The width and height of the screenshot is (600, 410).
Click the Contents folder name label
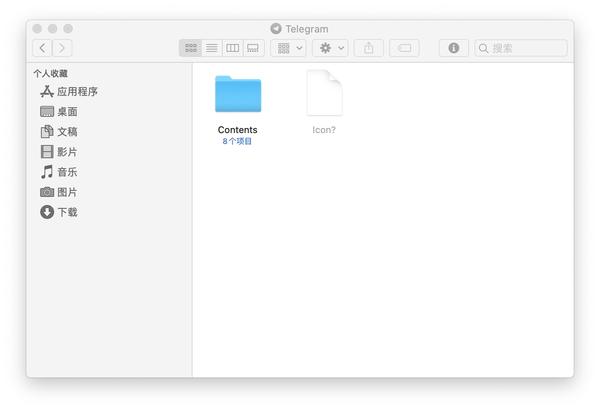pos(238,130)
